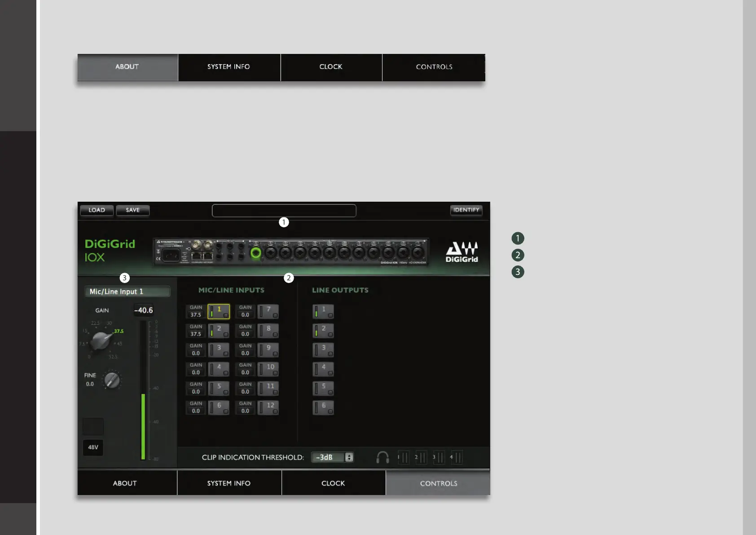This screenshot has width=756, height=535.
Task: Click the FINE gain knob
Action: (112, 380)
